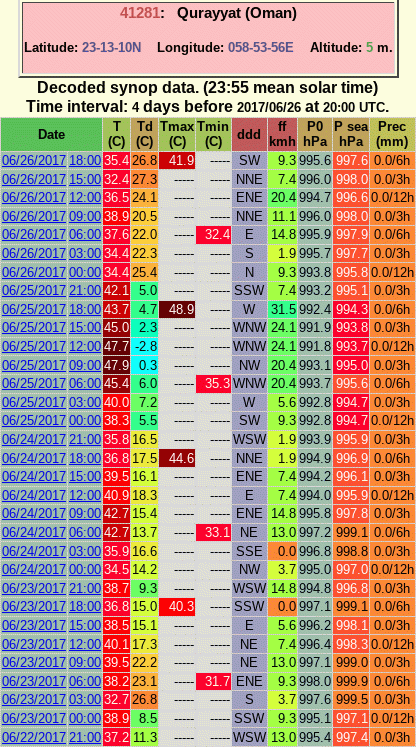Select the 48.9 Tmax cell
Viewport: 416px width, 747px height.
coord(177,309)
